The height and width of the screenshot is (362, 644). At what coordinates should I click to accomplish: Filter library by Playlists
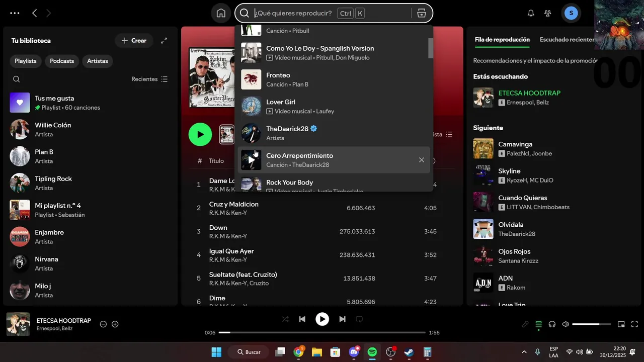[26, 61]
